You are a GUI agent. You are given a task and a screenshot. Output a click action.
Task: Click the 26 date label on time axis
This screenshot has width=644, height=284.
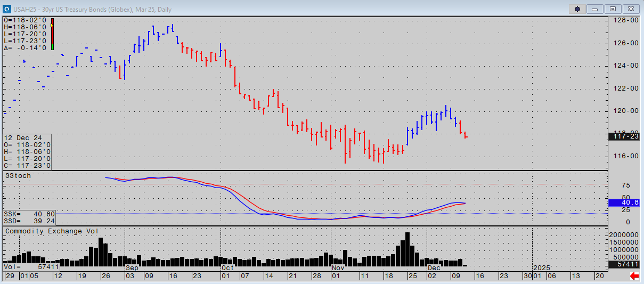tap(105, 276)
